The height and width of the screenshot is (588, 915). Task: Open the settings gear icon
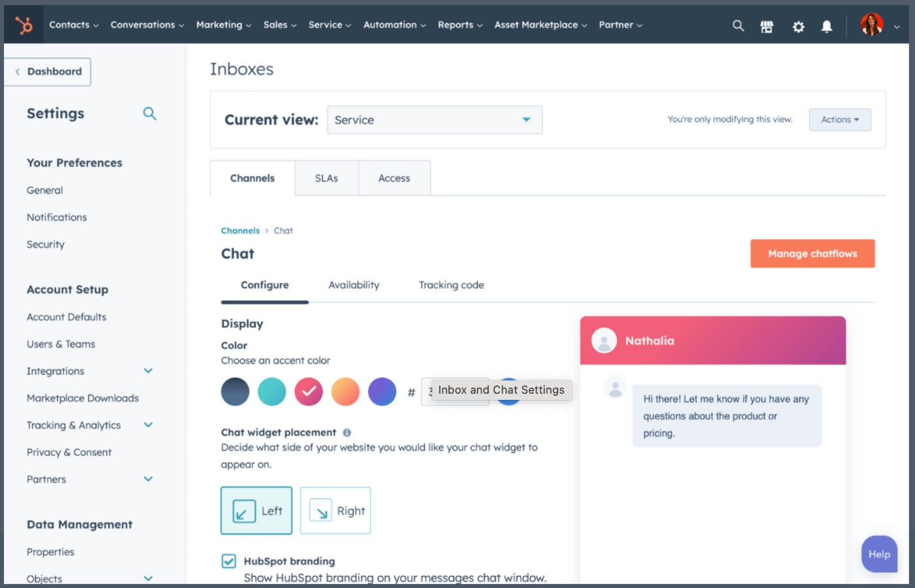pyautogui.click(x=798, y=26)
